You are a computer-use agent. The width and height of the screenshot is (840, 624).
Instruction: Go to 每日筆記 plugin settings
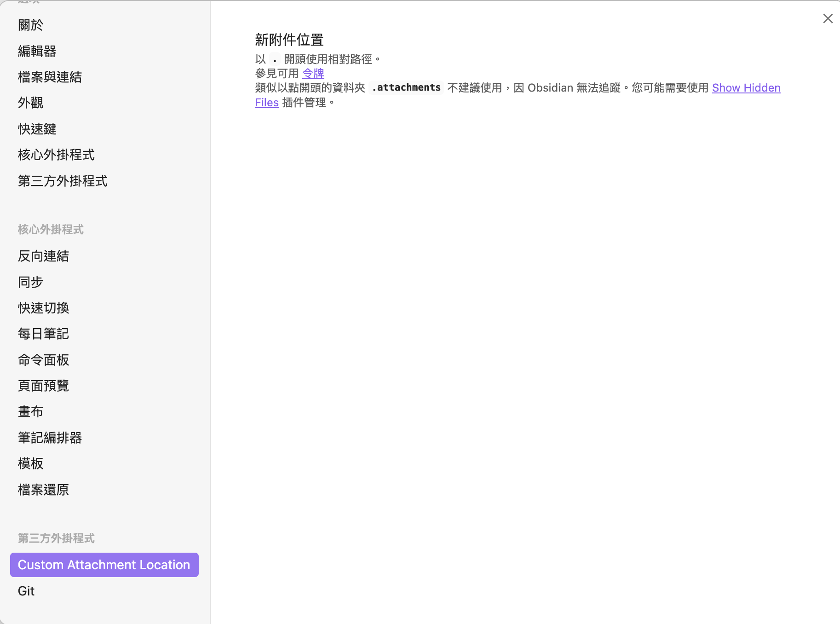point(43,334)
